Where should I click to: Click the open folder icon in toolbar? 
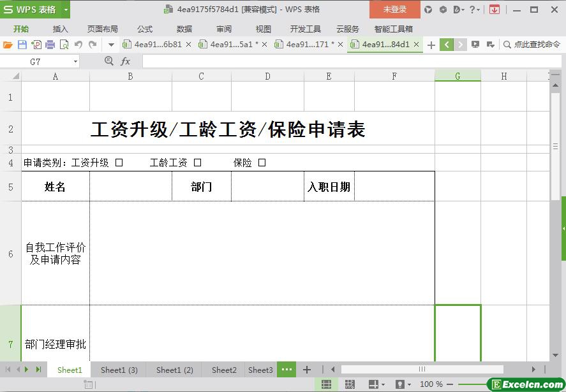(8, 45)
